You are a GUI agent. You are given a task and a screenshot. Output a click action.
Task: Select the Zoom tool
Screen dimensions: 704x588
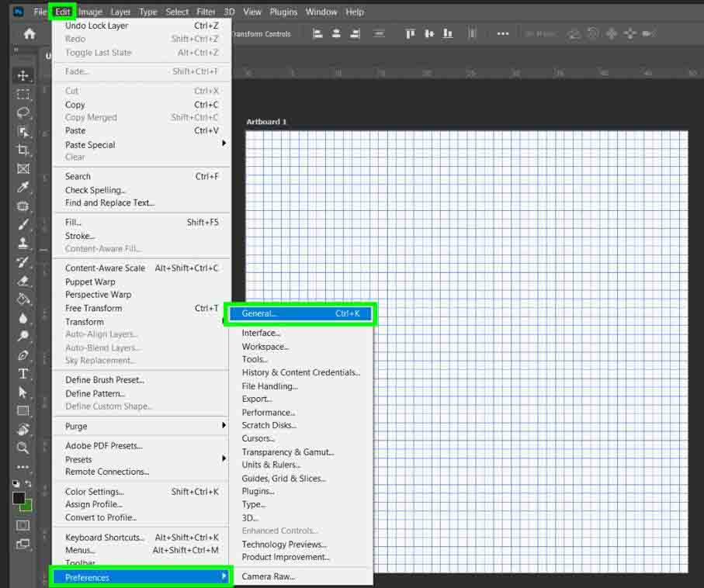[23, 448]
